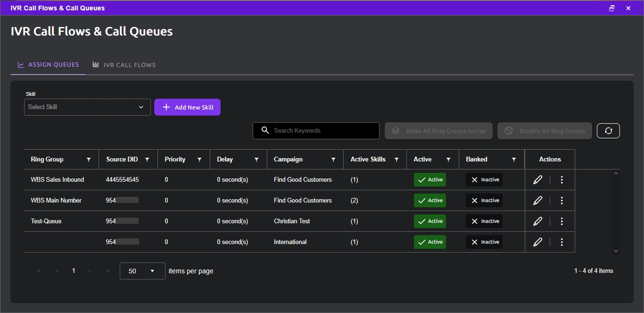Open three-dot menu for Test-Queue

coord(561,221)
